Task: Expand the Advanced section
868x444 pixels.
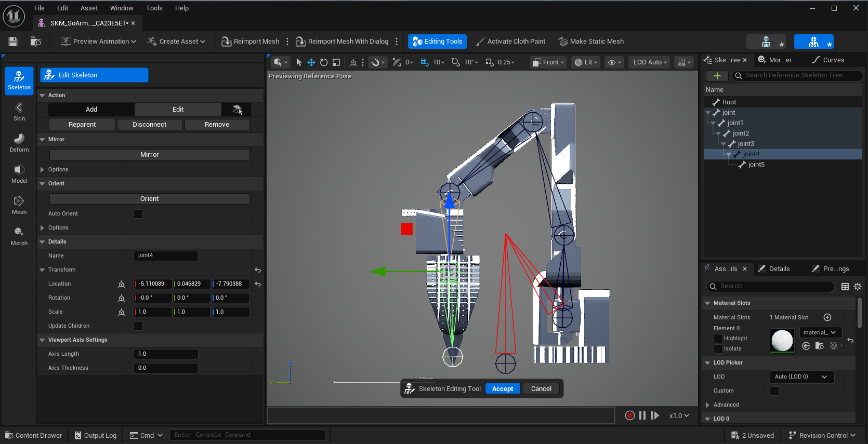Action: click(x=707, y=405)
